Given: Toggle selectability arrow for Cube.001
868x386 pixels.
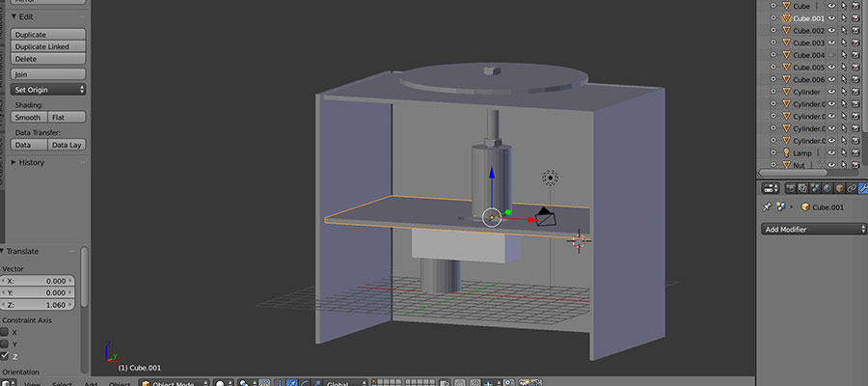Looking at the screenshot, I should point(844,18).
